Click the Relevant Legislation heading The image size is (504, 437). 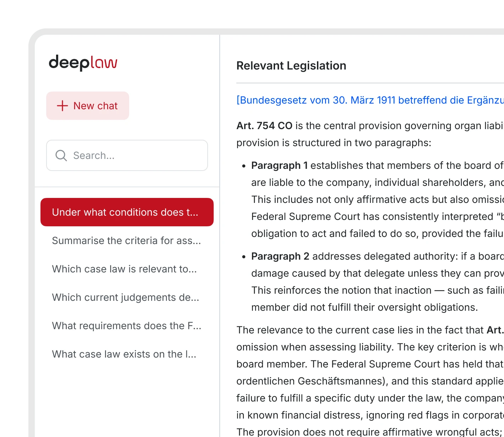[x=291, y=66]
